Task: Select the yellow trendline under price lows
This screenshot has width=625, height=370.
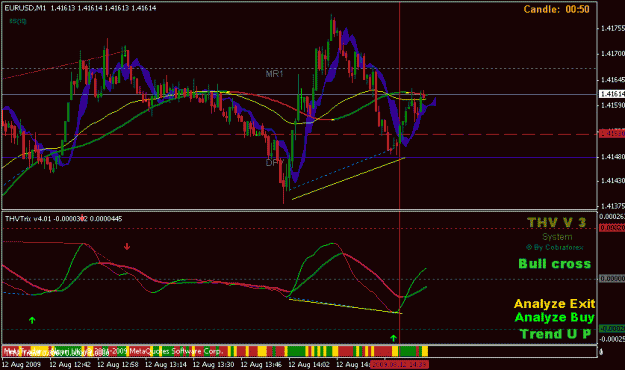Action: tap(349, 178)
